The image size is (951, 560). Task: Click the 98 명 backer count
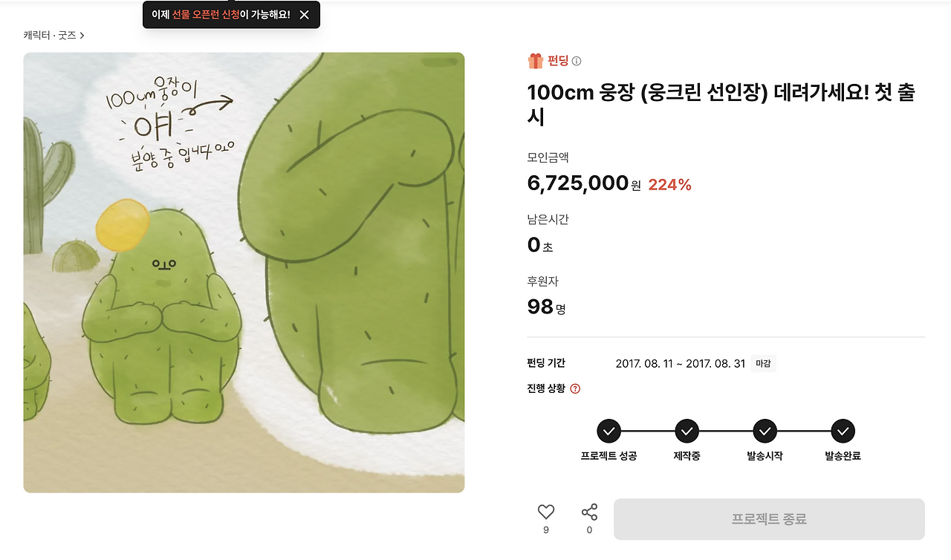[546, 307]
